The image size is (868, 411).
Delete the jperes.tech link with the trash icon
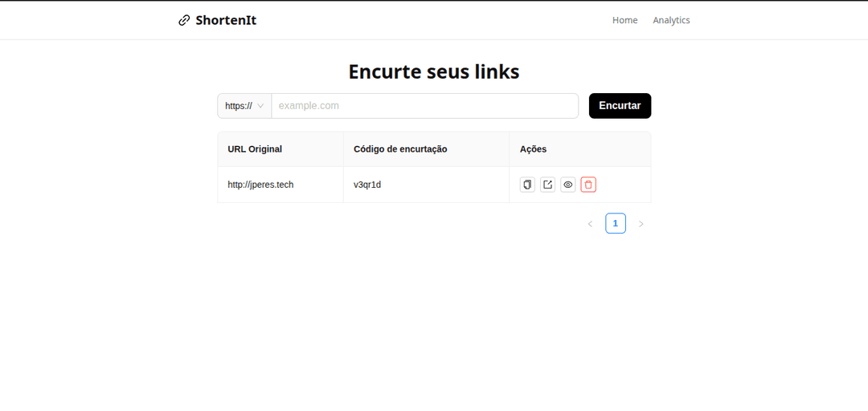coord(588,185)
